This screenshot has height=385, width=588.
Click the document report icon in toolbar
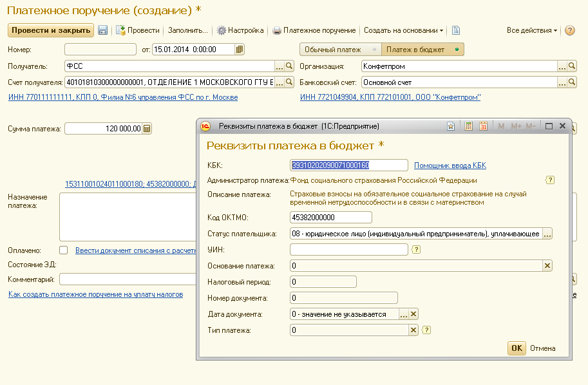[x=455, y=30]
